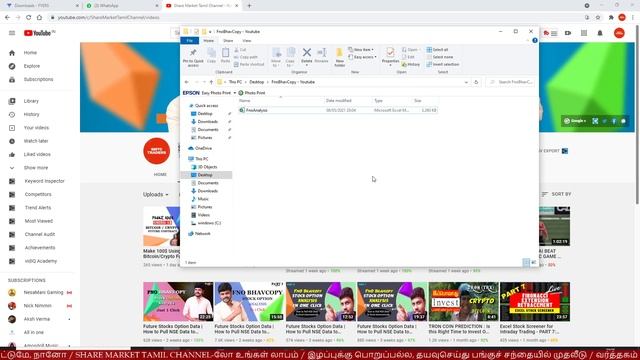Click the Rename icon in the ribbon
The height and width of the screenshot is (360, 640).
[x=322, y=56]
